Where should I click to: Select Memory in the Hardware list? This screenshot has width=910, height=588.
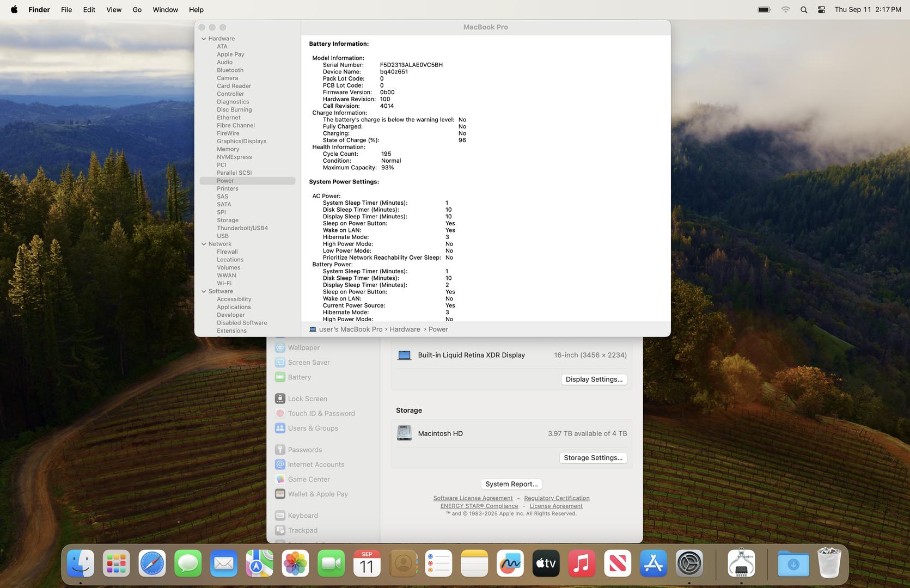(x=228, y=149)
